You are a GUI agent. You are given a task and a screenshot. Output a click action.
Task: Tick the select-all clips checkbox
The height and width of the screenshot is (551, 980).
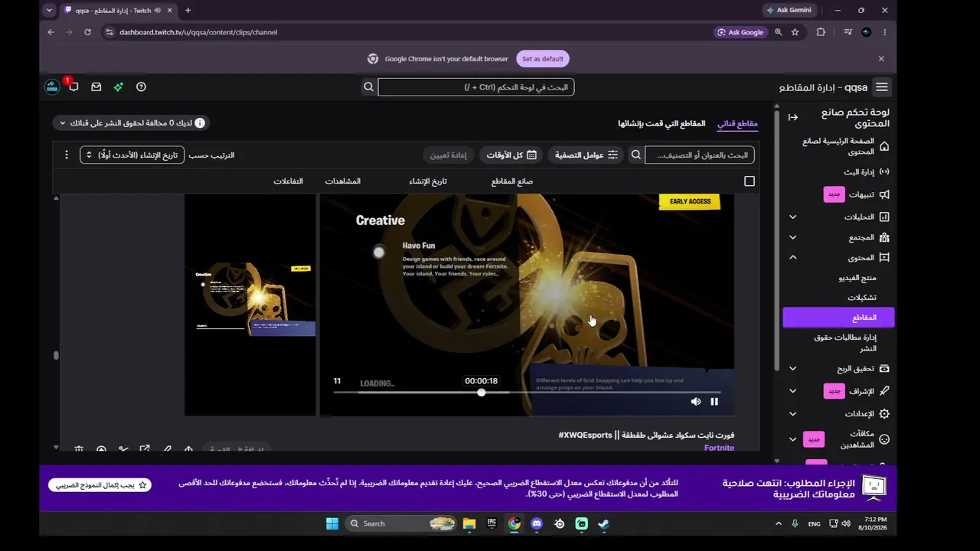click(750, 181)
